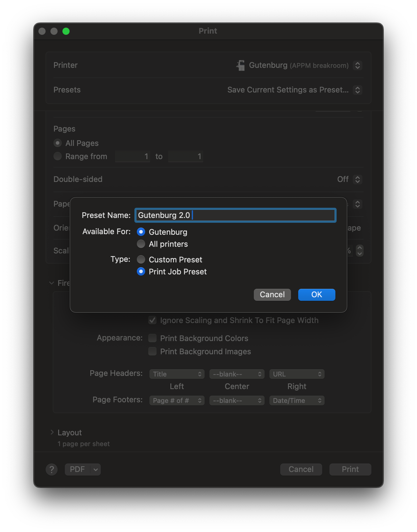The width and height of the screenshot is (417, 532).
Task: Open the right Page Footers Date/Time dropdown
Action: tap(297, 401)
